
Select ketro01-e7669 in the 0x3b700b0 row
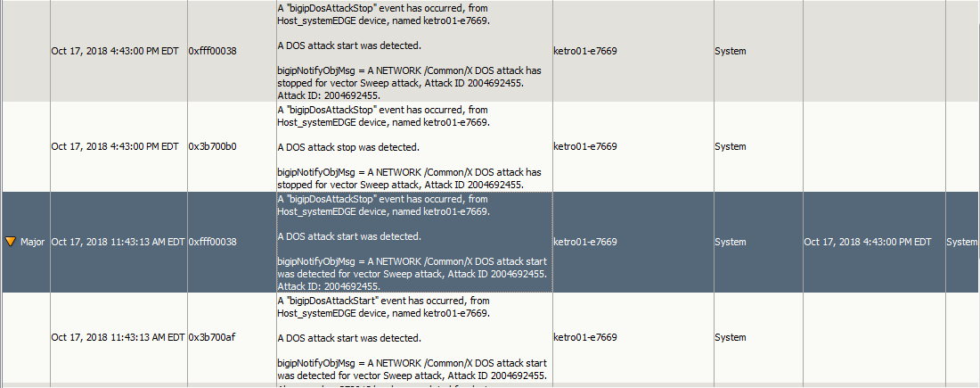click(x=584, y=146)
